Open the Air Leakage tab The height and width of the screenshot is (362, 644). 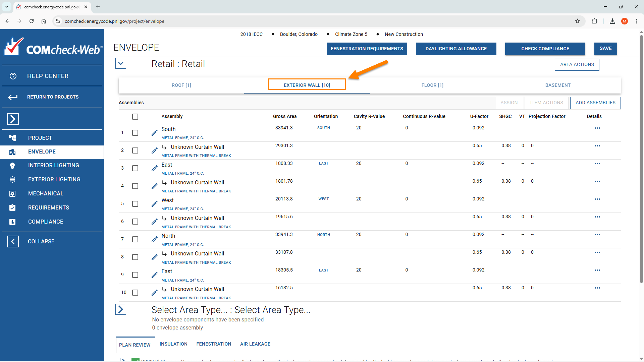(x=255, y=344)
